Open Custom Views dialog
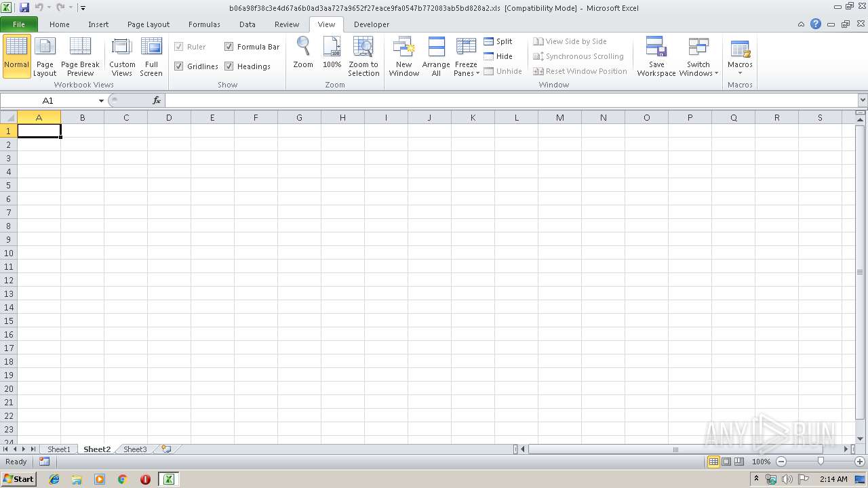 click(x=122, y=56)
